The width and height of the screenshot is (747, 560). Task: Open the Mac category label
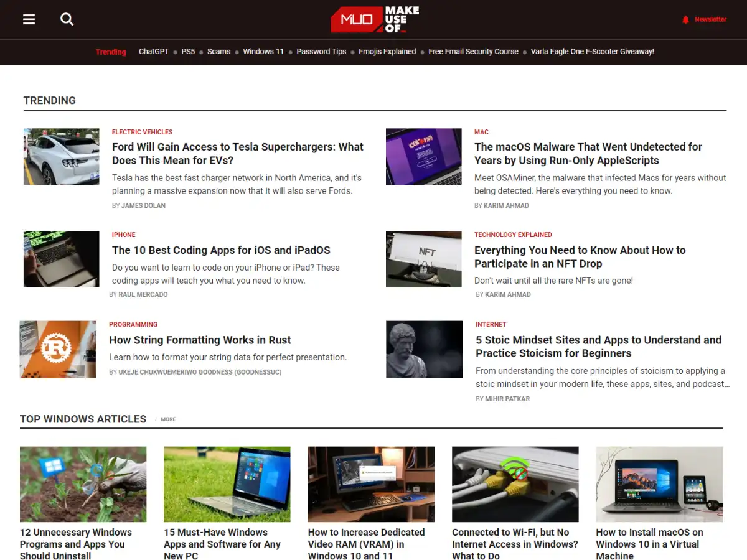[481, 132]
